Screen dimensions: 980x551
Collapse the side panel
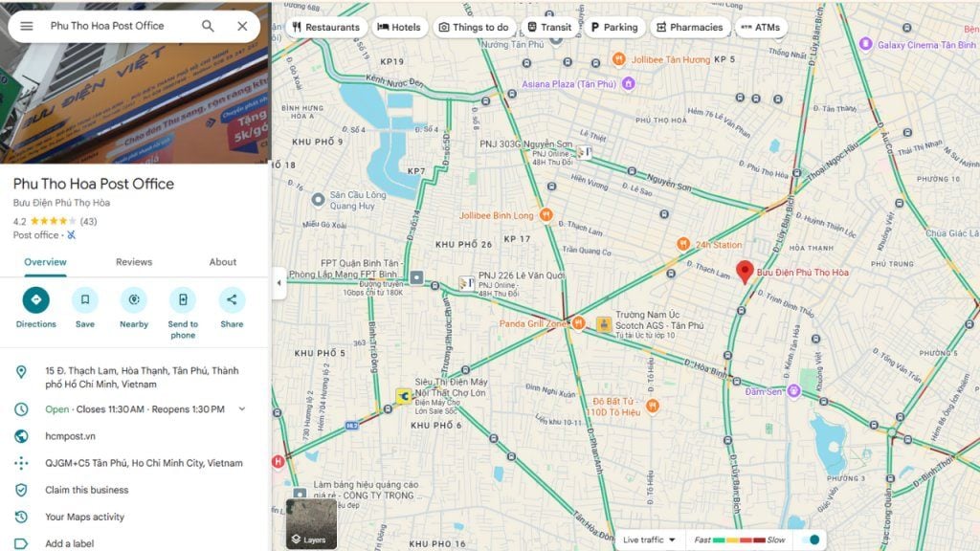click(x=278, y=283)
